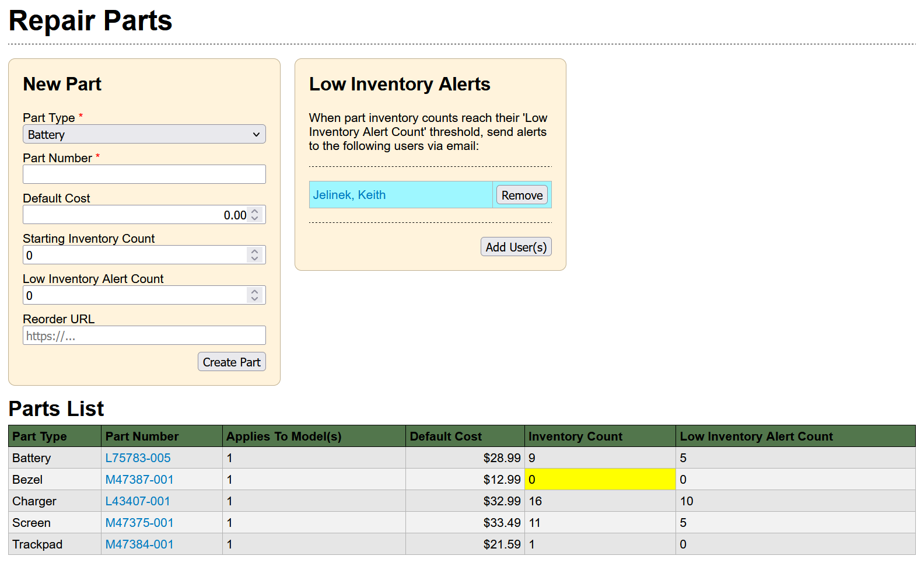Click the yellow highlighted Bezel inventory cell
The height and width of the screenshot is (566, 924).
coord(600,480)
